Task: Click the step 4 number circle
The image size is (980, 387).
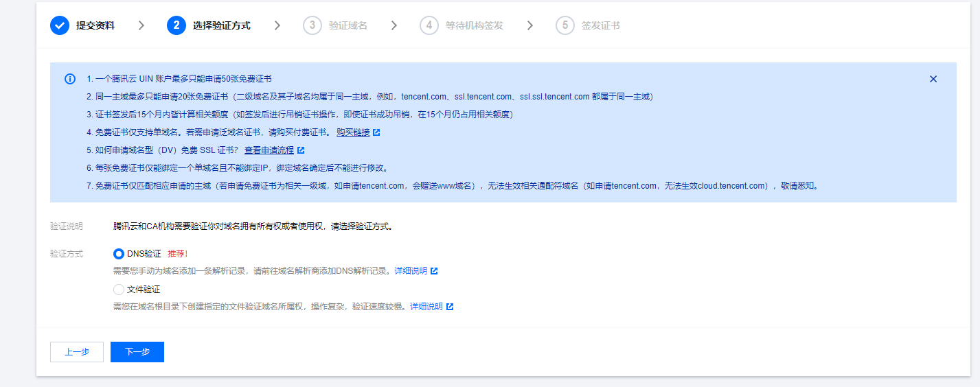Action: coord(429,26)
